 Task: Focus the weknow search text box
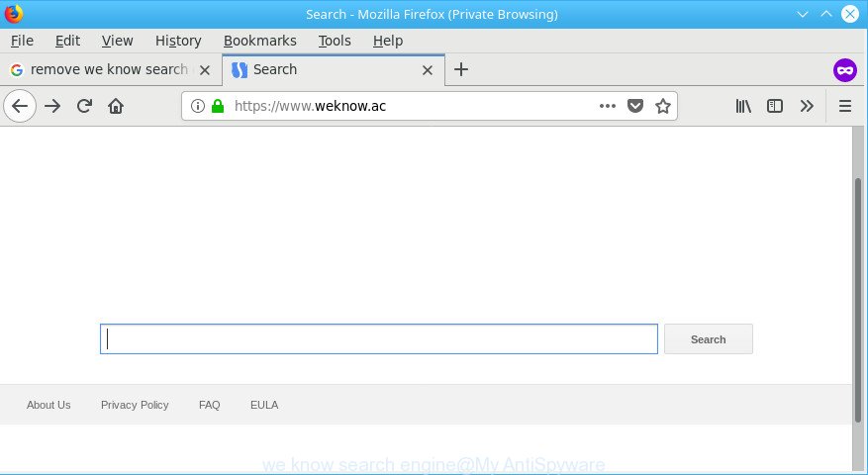pyautogui.click(x=379, y=338)
